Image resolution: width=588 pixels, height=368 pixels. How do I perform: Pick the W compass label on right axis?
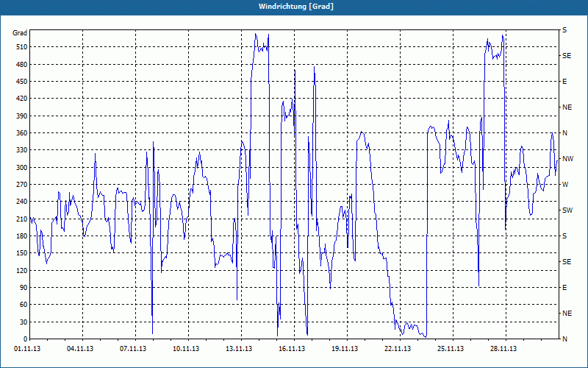(x=565, y=185)
